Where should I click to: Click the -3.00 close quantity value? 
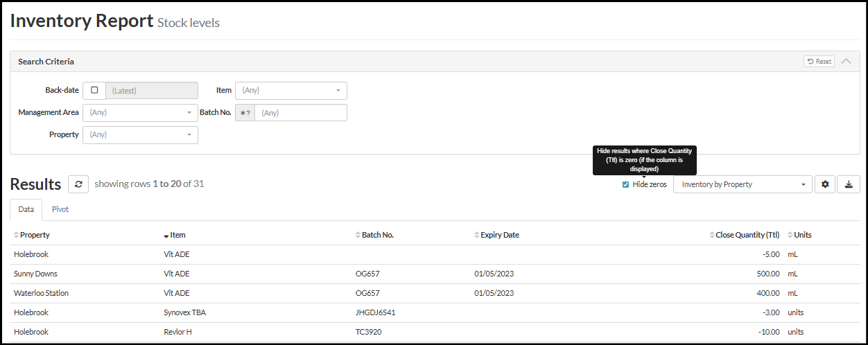tap(771, 312)
